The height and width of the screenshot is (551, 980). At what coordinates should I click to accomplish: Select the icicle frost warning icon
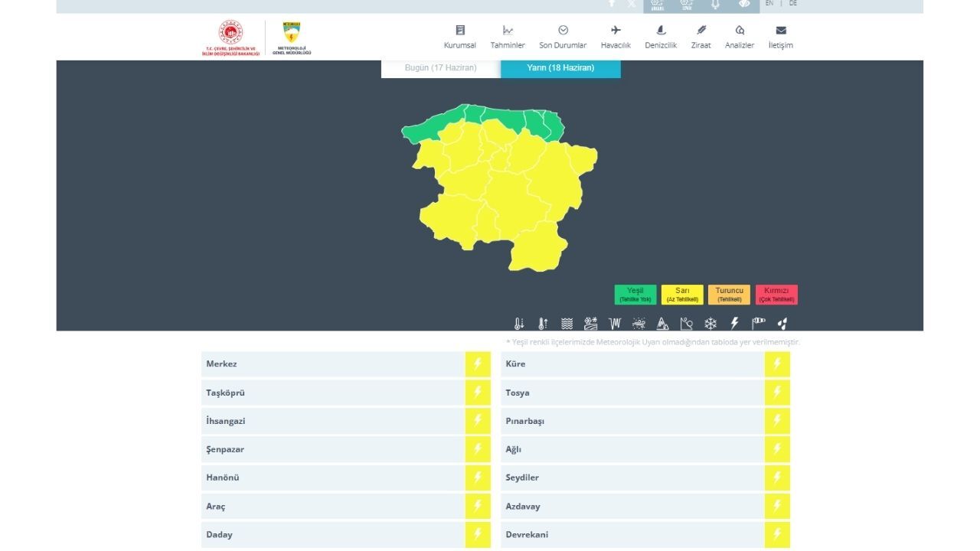pyautogui.click(x=615, y=323)
